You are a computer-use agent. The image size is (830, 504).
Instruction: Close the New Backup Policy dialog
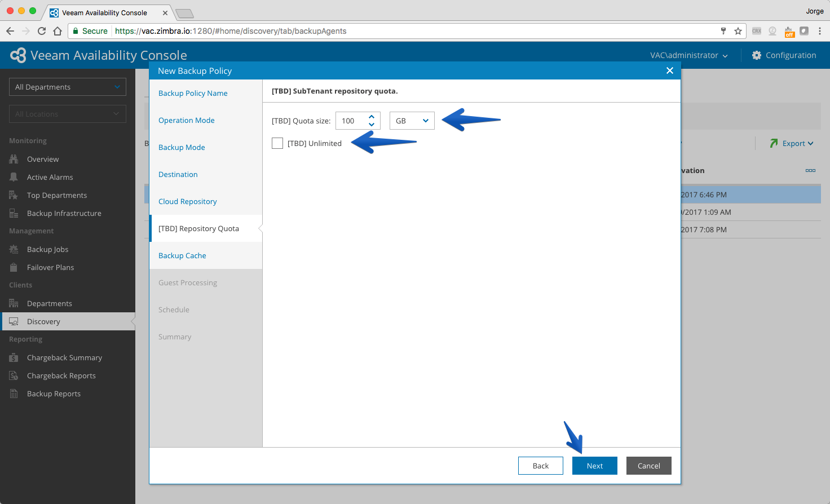point(670,70)
